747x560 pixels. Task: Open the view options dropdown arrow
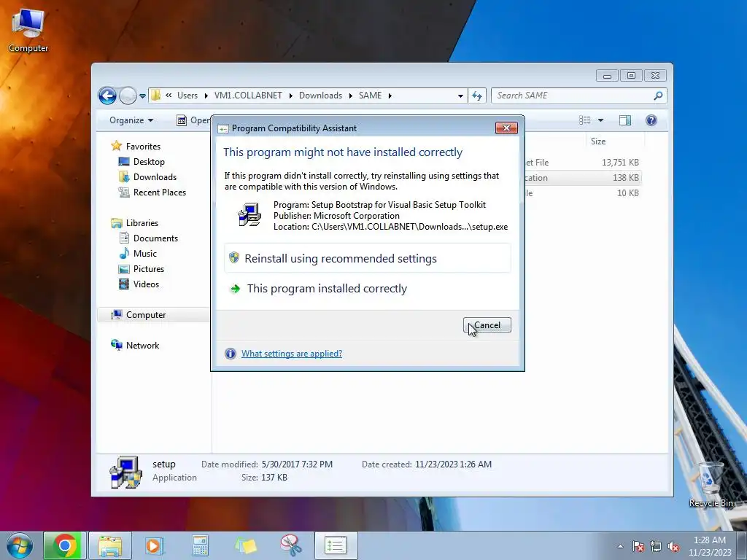coord(601,120)
